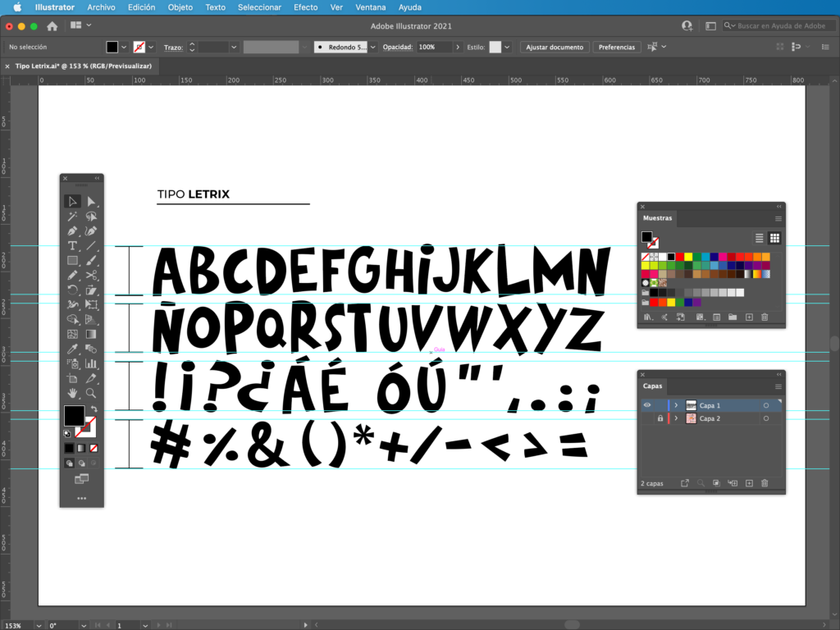Expand Capa 1 layer contents
The width and height of the screenshot is (840, 630).
point(676,405)
